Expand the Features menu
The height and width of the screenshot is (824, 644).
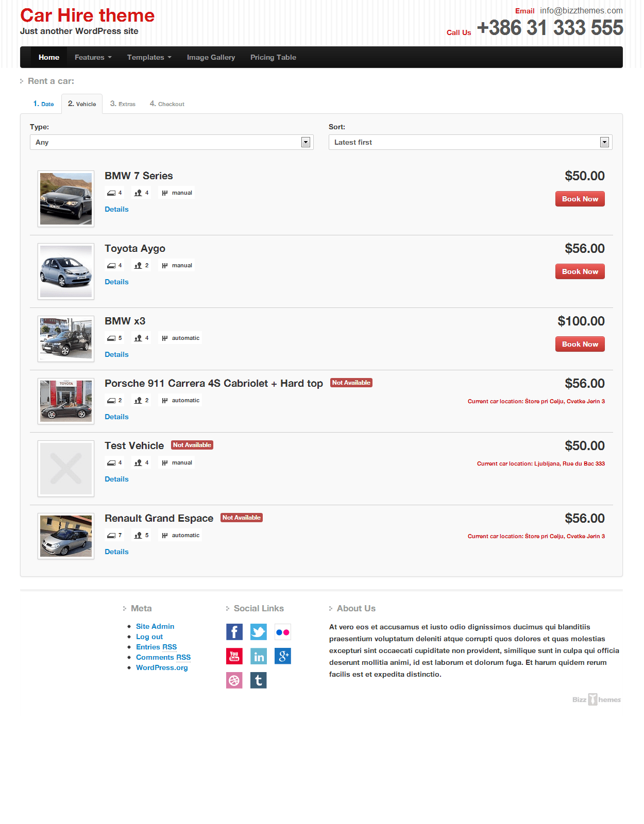(93, 57)
